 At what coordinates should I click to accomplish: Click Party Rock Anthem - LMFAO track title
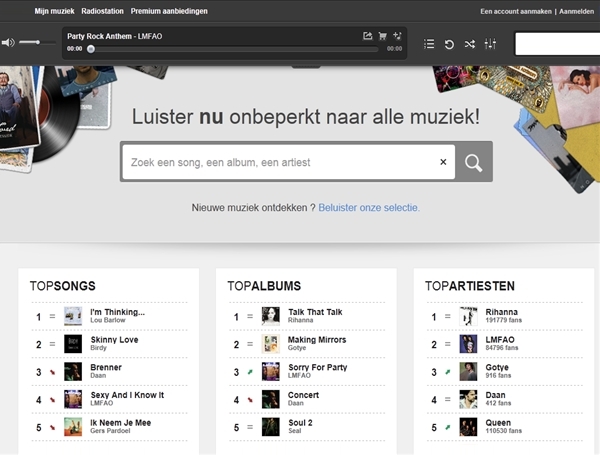[x=115, y=36]
